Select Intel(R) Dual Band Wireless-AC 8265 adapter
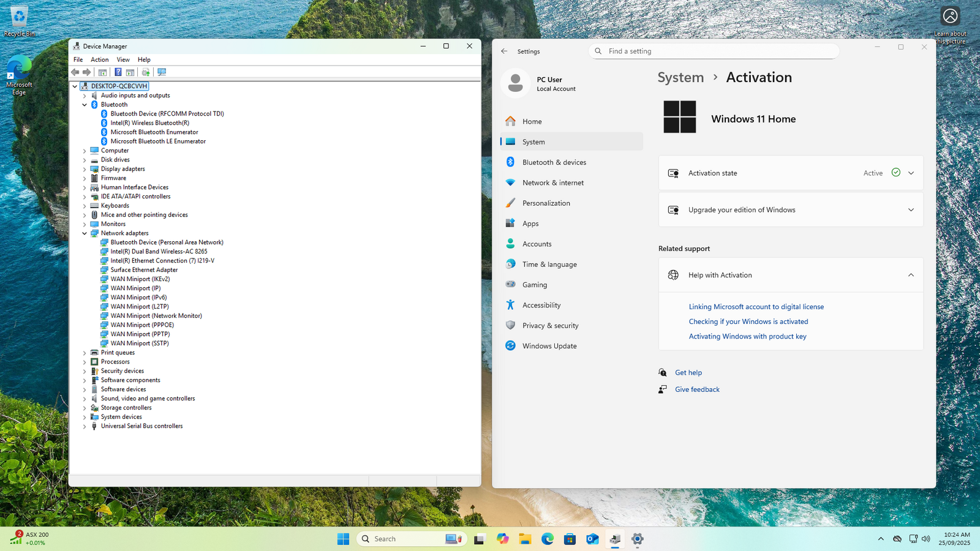The width and height of the screenshot is (980, 551). tap(159, 252)
